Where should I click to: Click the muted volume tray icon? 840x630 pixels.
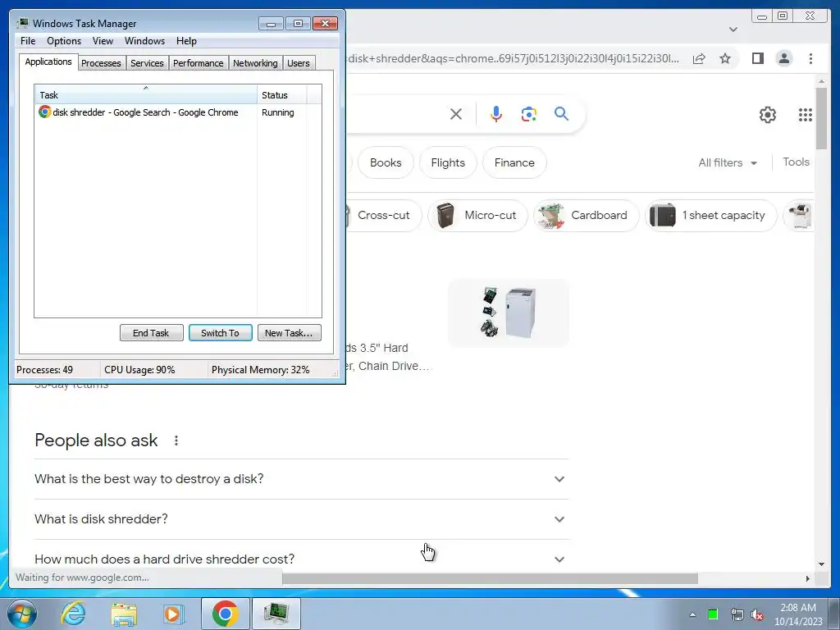[x=757, y=614]
